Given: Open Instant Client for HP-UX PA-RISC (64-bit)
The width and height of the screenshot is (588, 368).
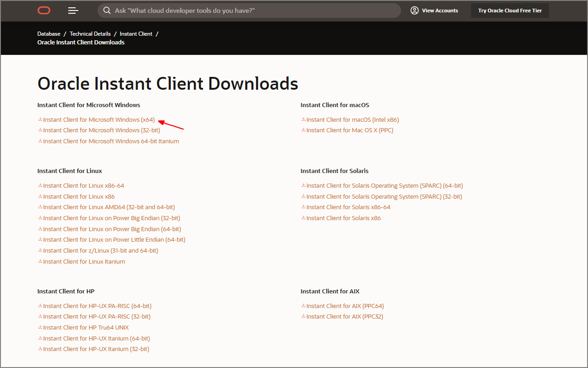Looking at the screenshot, I should click(x=97, y=306).
